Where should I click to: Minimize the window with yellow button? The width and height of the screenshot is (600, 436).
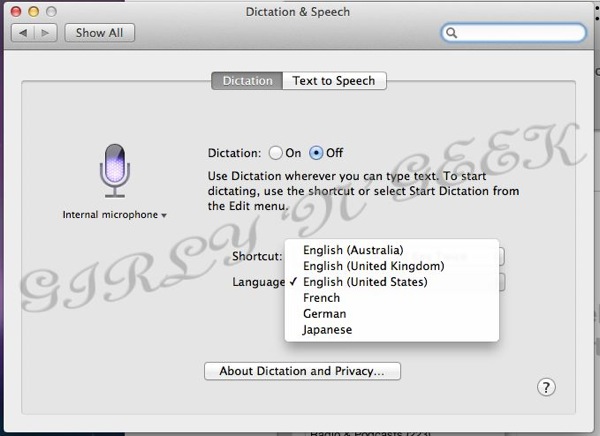(34, 12)
